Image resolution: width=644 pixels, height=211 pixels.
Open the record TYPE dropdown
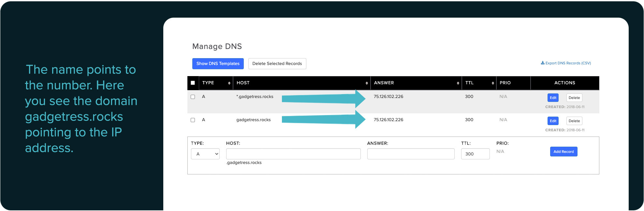tap(205, 154)
